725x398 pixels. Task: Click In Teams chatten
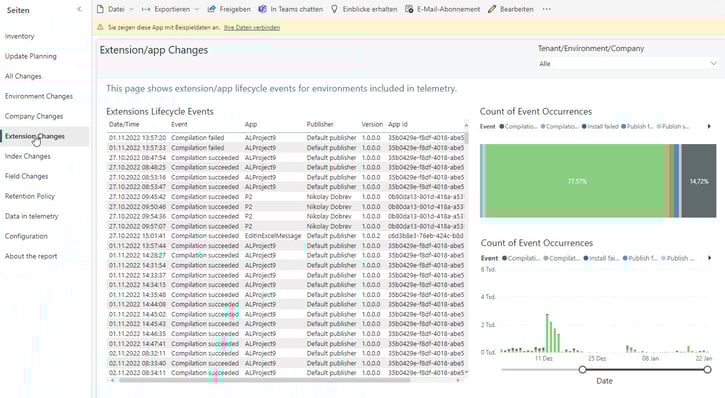[x=290, y=9]
